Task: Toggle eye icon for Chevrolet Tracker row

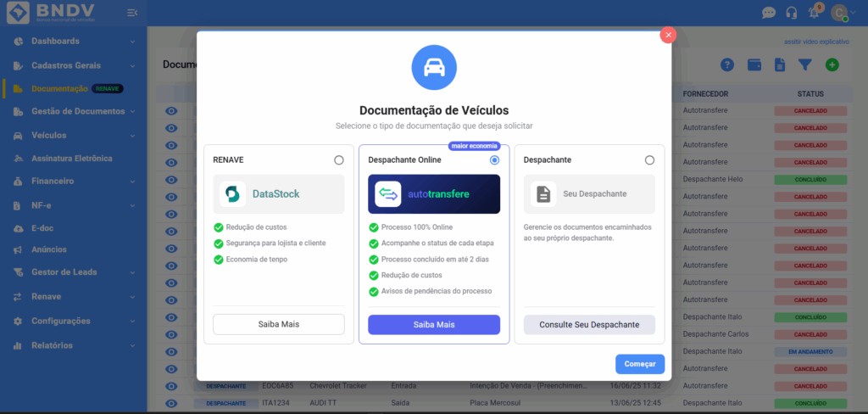Action: click(171, 386)
